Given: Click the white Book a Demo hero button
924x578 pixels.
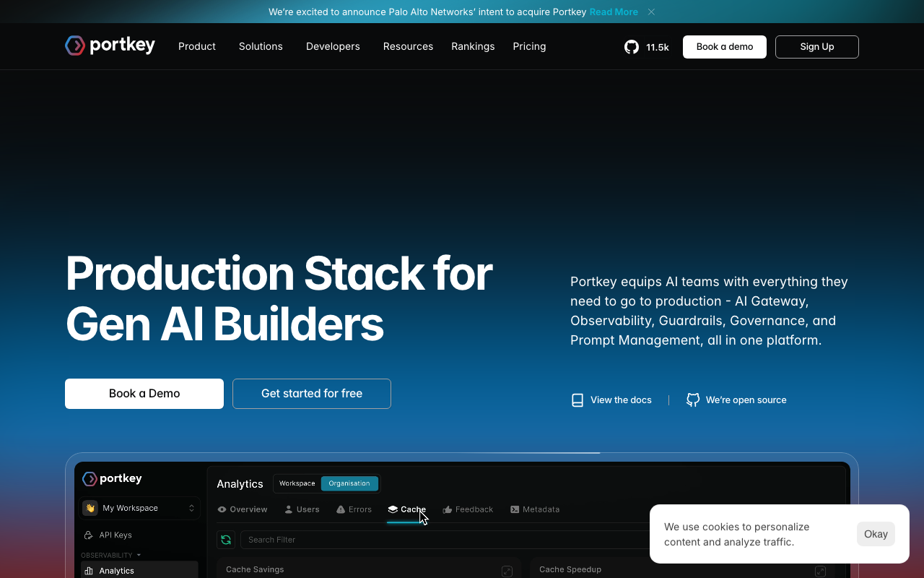Looking at the screenshot, I should point(144,394).
